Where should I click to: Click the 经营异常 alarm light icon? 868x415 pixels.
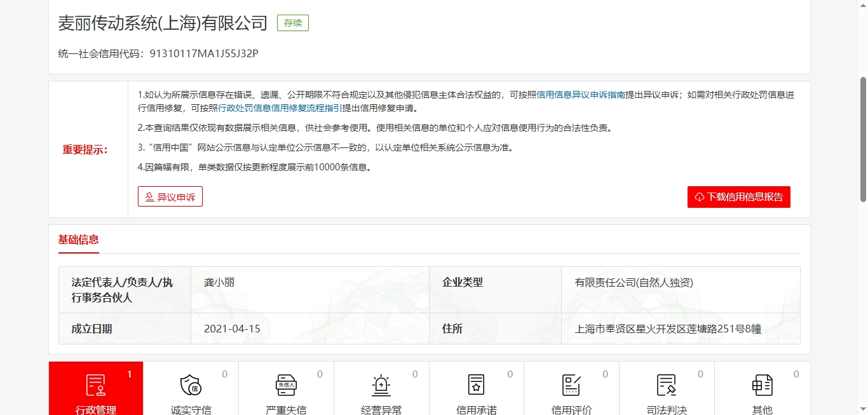click(x=381, y=385)
